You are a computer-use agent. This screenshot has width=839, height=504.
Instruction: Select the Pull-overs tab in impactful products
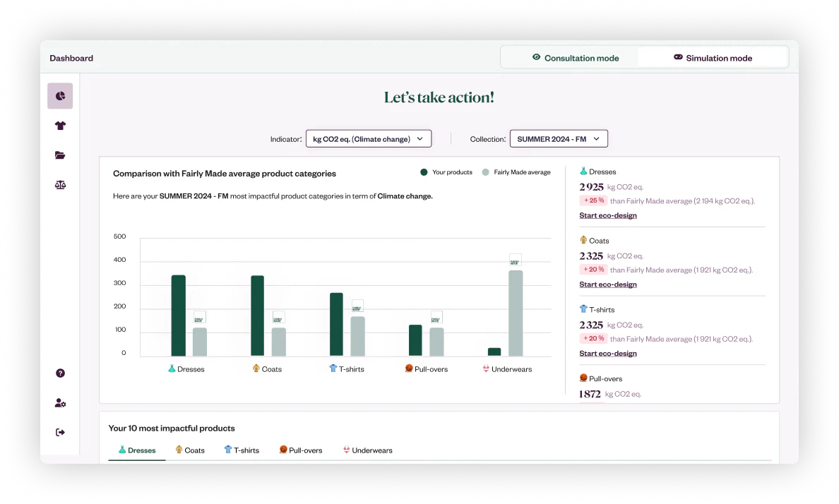click(x=301, y=450)
